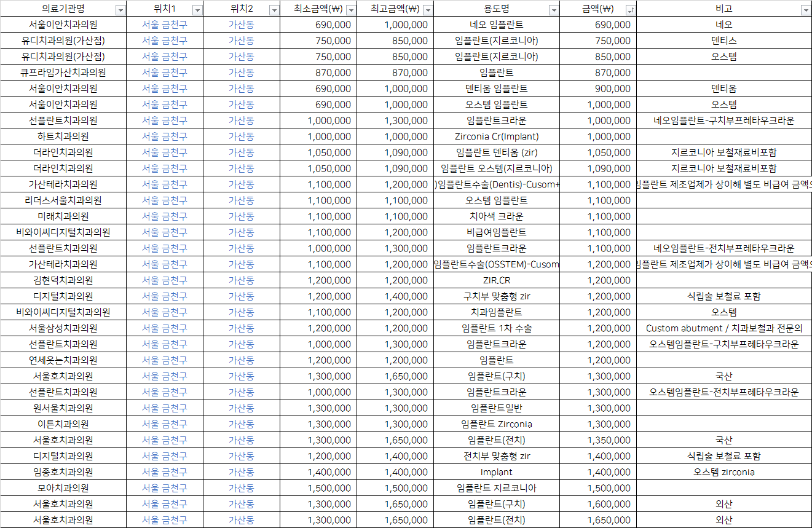
Task: Select the 모아치과의원 cell
Action: (x=63, y=488)
